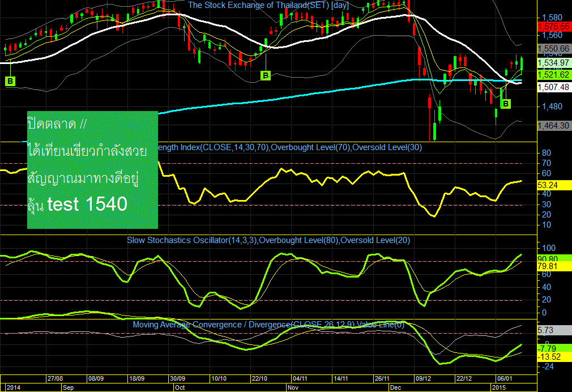Viewport: 572px width, 392px height.
Task: Click the Oct month label on the time axis
Action: click(x=180, y=387)
